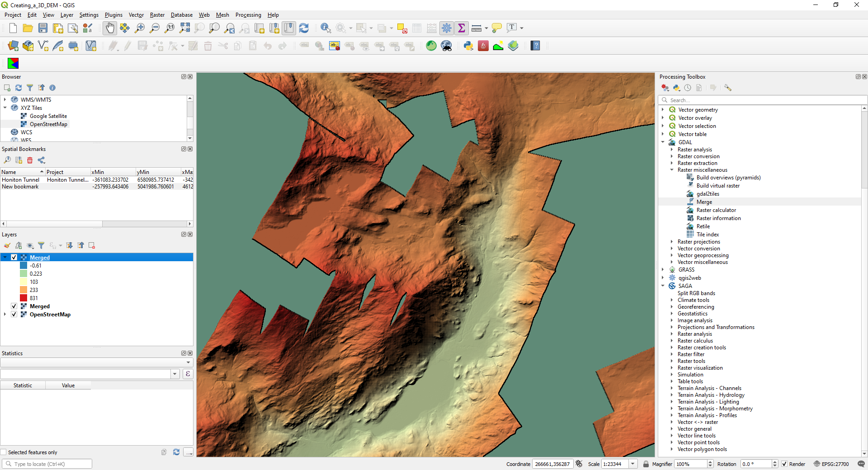868x470 pixels.
Task: Activate the Identify Features tool
Action: pos(325,28)
